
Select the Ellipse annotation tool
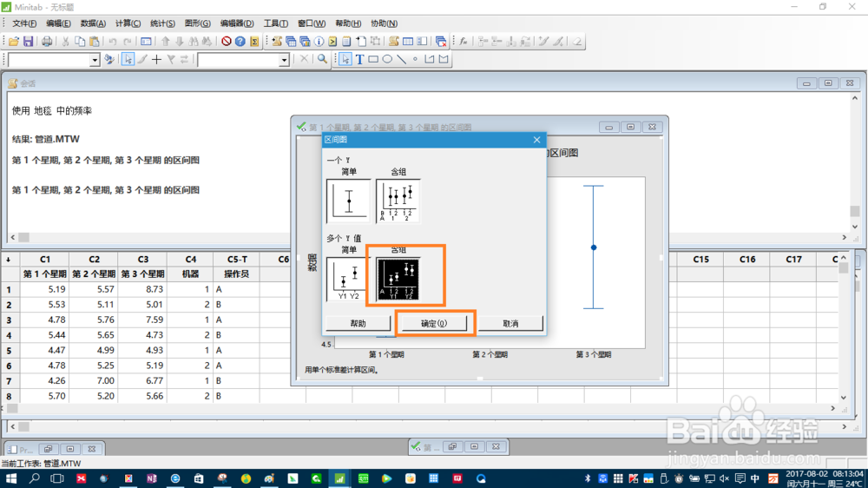[387, 59]
